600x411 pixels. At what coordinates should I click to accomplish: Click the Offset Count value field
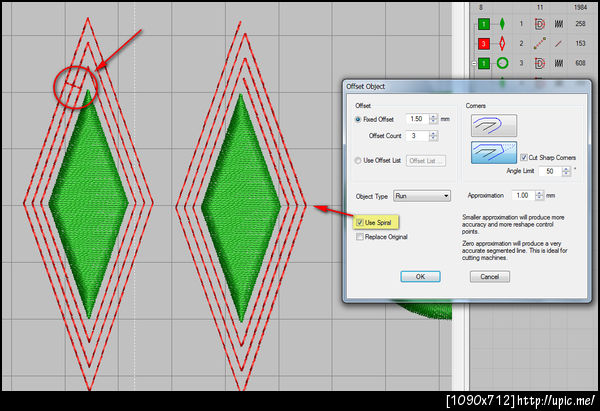pos(418,136)
